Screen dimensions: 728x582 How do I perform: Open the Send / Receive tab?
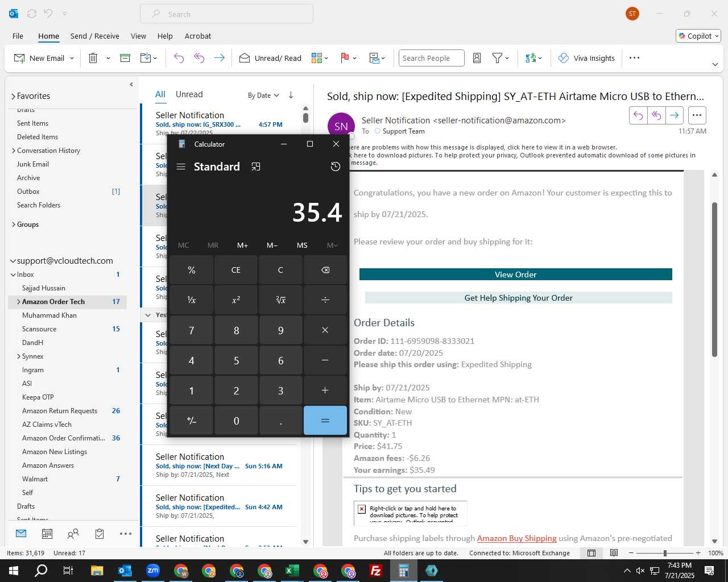pos(95,36)
